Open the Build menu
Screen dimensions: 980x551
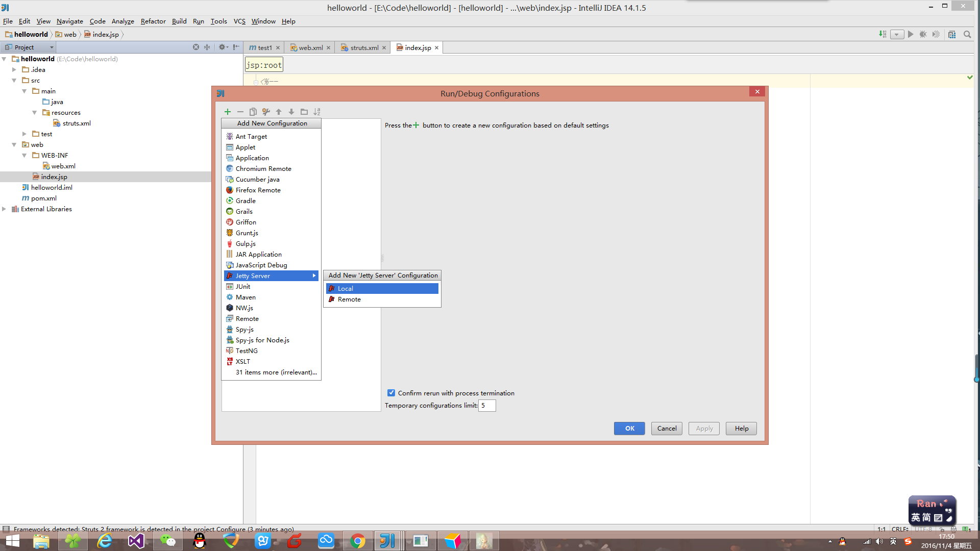pyautogui.click(x=179, y=21)
